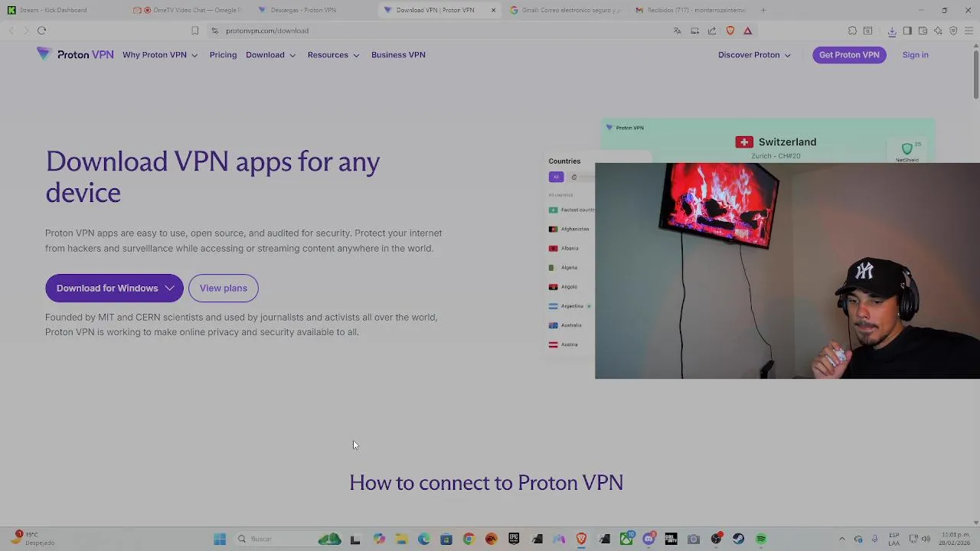This screenshot has height=551, width=980.
Task: Switch to the OmeTV Video Chat tab
Action: pos(188,10)
